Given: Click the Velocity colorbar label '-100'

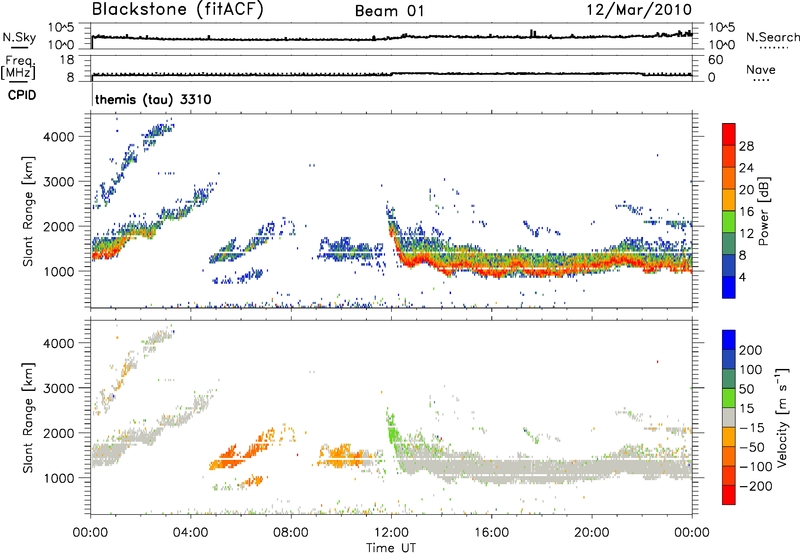Looking at the screenshot, I should tap(755, 466).
